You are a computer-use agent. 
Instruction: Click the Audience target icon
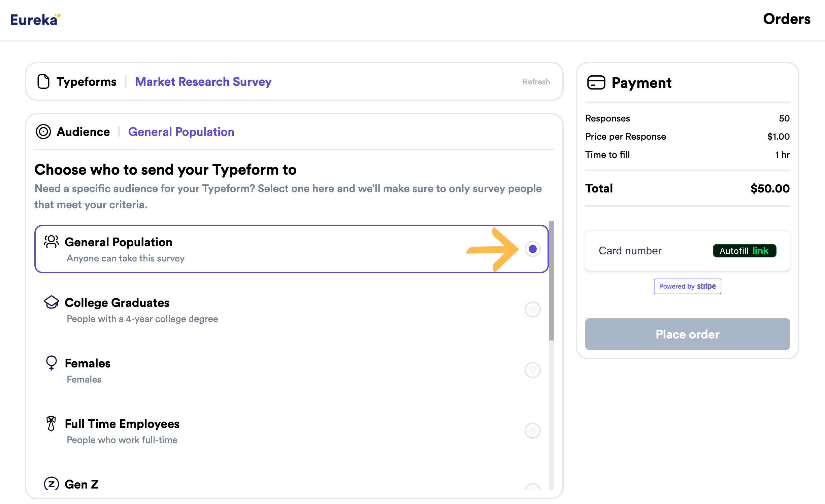click(x=43, y=132)
